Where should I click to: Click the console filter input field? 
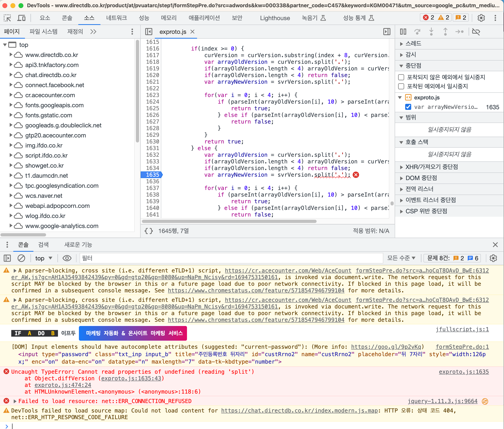[231, 258]
